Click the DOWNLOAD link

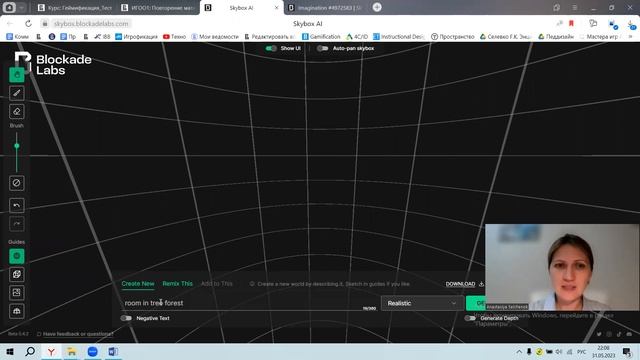point(460,284)
